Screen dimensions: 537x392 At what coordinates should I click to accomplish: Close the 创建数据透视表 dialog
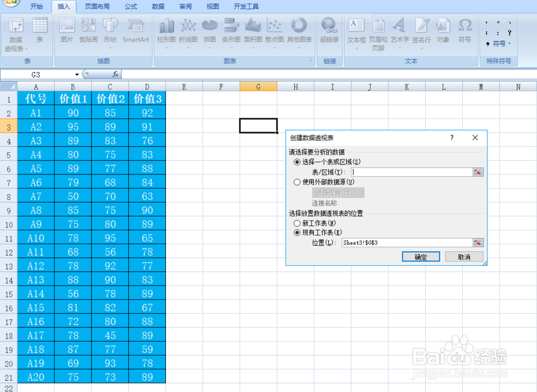coord(475,137)
